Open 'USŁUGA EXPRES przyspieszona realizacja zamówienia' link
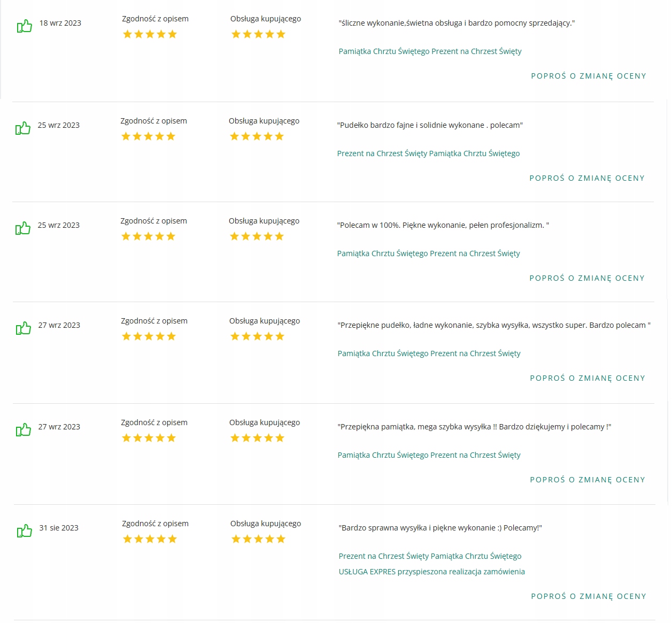Screen dimensions: 672x623 click(x=431, y=572)
